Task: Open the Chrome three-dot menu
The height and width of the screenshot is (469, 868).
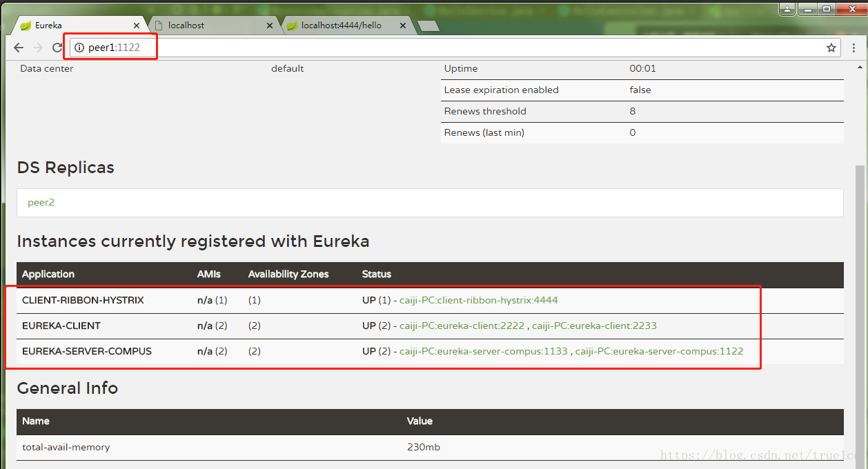Action: 854,48
